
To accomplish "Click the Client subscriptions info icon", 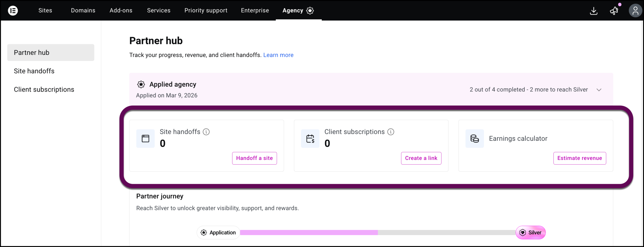I will click(x=390, y=132).
